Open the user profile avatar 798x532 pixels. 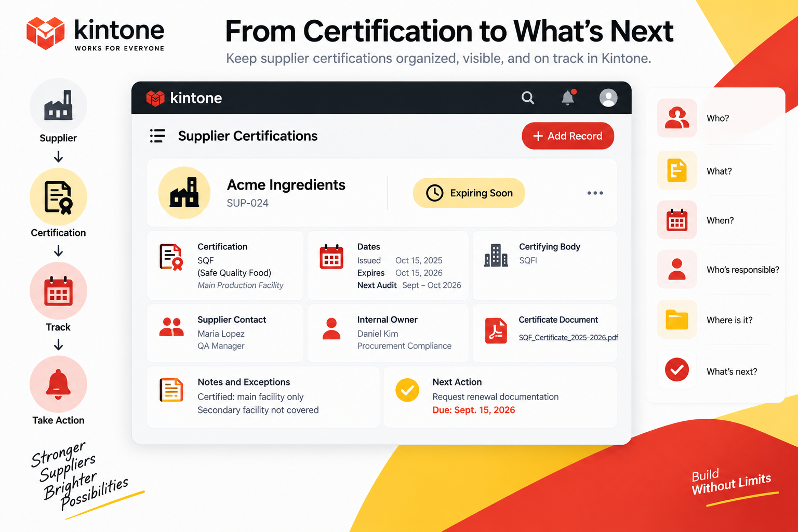pos(608,98)
